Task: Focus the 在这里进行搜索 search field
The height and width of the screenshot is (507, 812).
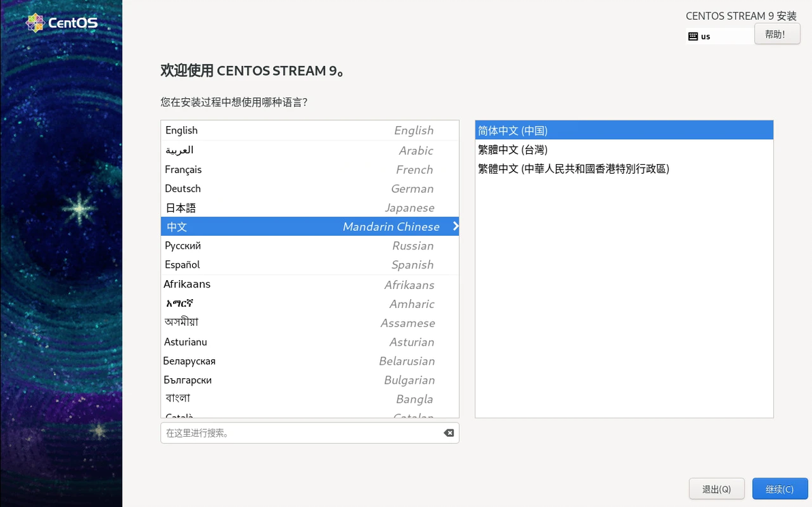Action: click(x=310, y=433)
